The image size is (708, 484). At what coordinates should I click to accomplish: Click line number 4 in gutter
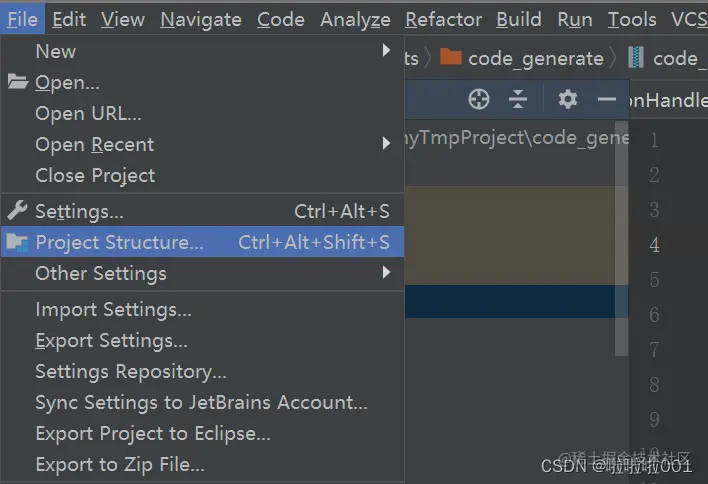[x=654, y=245]
